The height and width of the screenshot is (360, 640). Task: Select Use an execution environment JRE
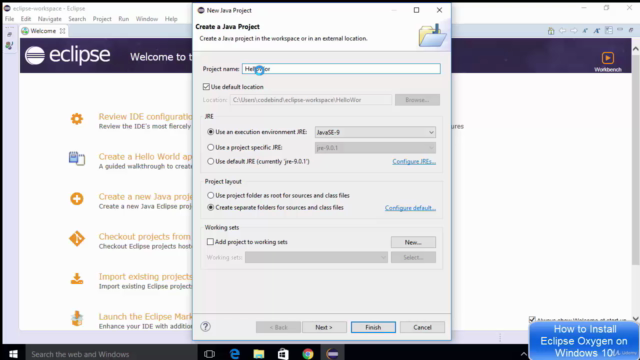(x=211, y=132)
